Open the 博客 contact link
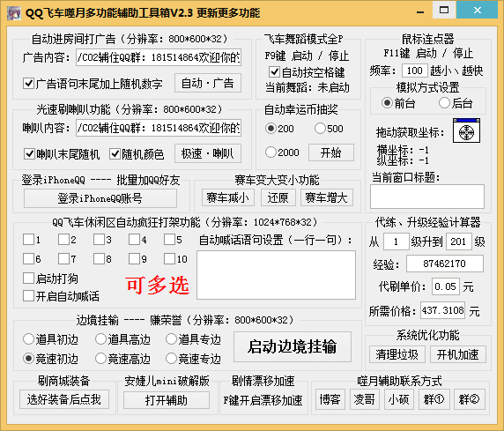Viewport: 504px width, 431px height. pyautogui.click(x=330, y=399)
